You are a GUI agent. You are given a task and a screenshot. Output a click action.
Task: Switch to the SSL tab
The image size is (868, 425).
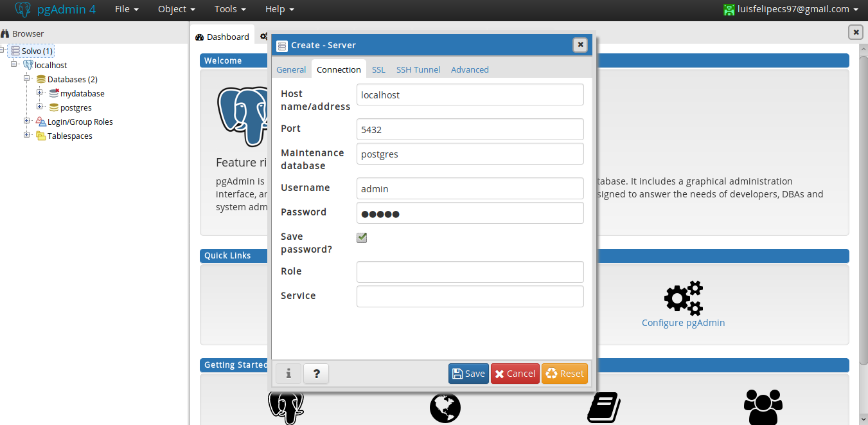[x=378, y=69]
